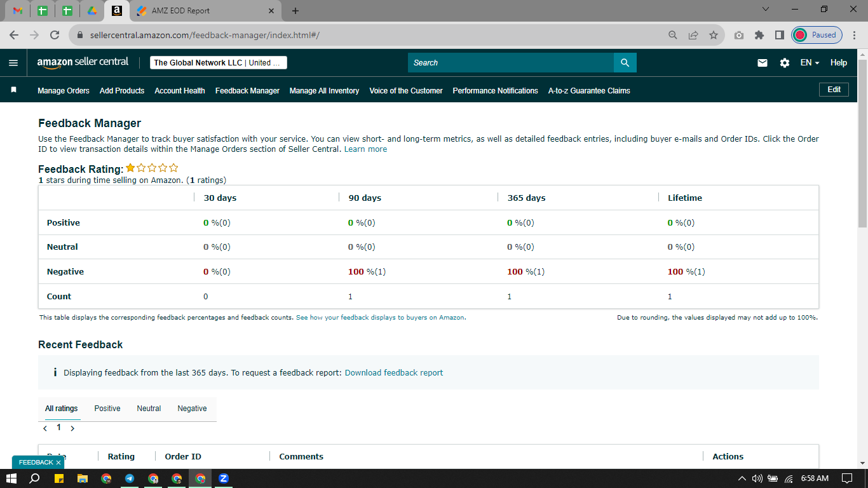Open Manage All Inventory
Viewport: 868px width, 488px height.
[325, 91]
